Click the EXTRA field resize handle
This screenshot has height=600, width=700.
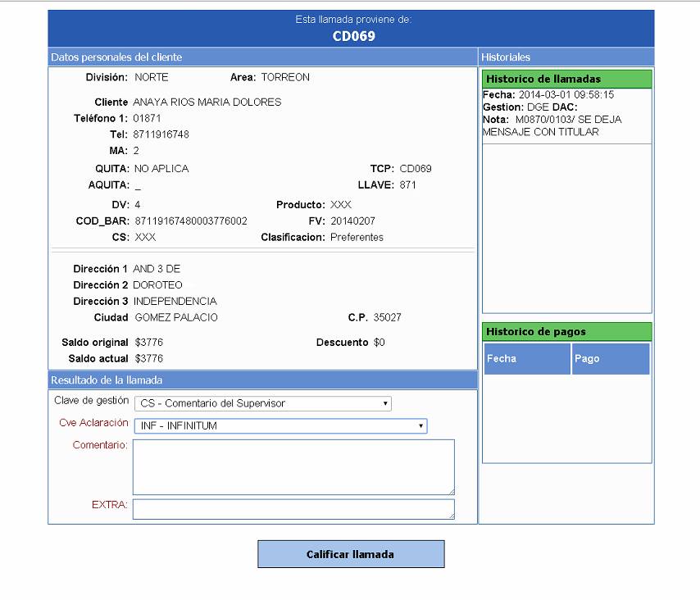[x=450, y=515]
